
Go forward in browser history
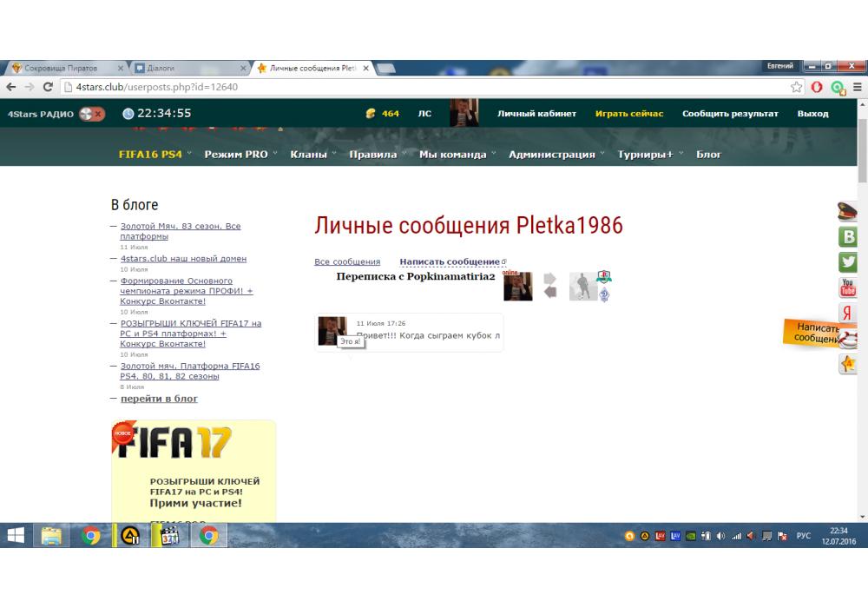click(30, 87)
